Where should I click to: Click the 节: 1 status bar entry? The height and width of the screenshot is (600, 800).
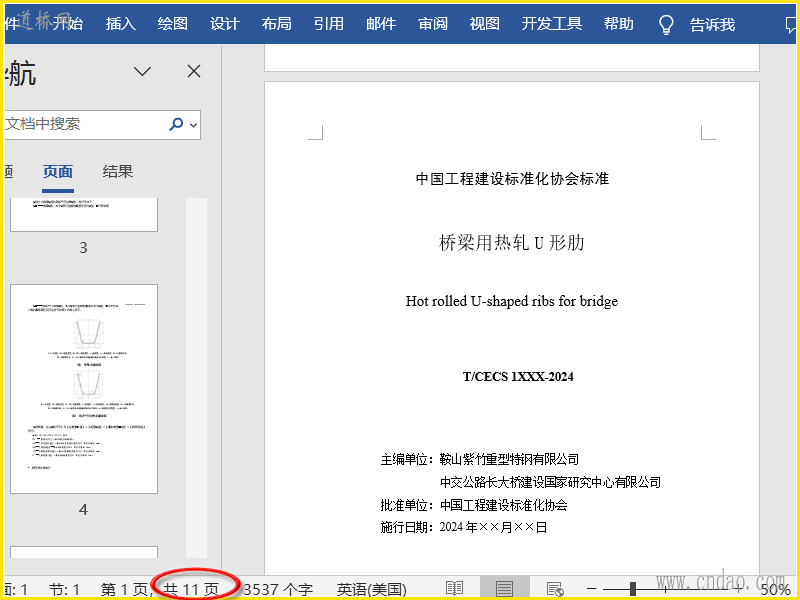point(65,590)
